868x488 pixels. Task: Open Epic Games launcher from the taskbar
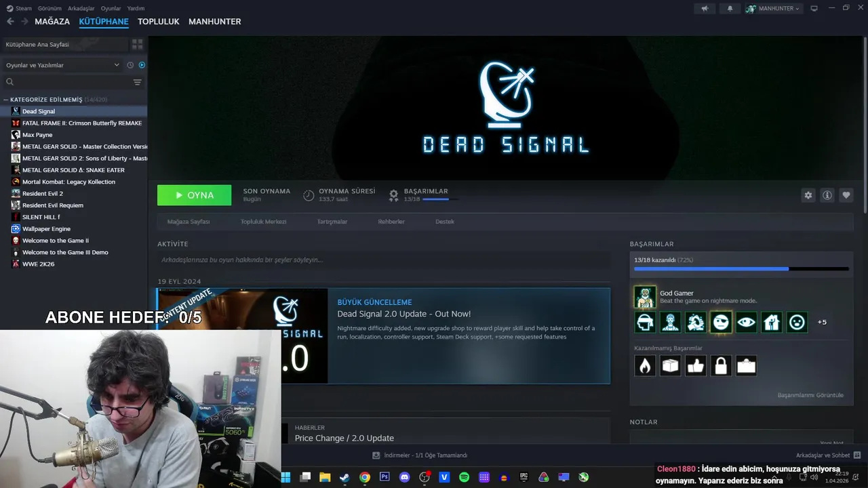point(524,477)
